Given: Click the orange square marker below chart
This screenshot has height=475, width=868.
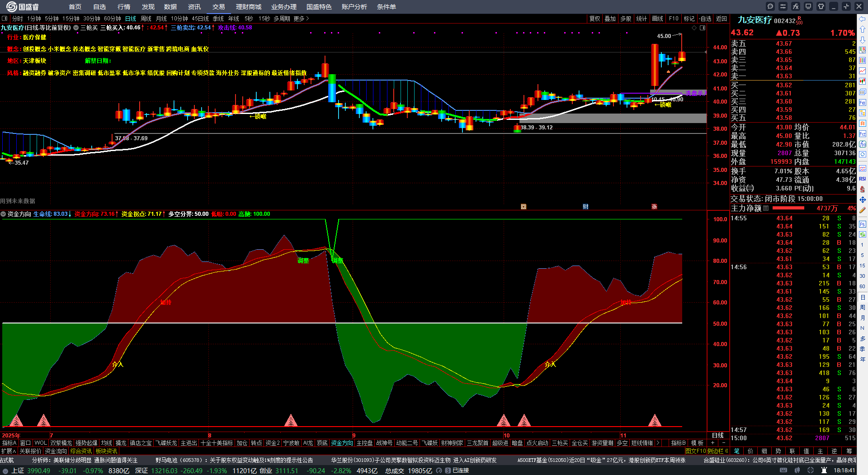Looking at the screenshot, I should 524,207.
